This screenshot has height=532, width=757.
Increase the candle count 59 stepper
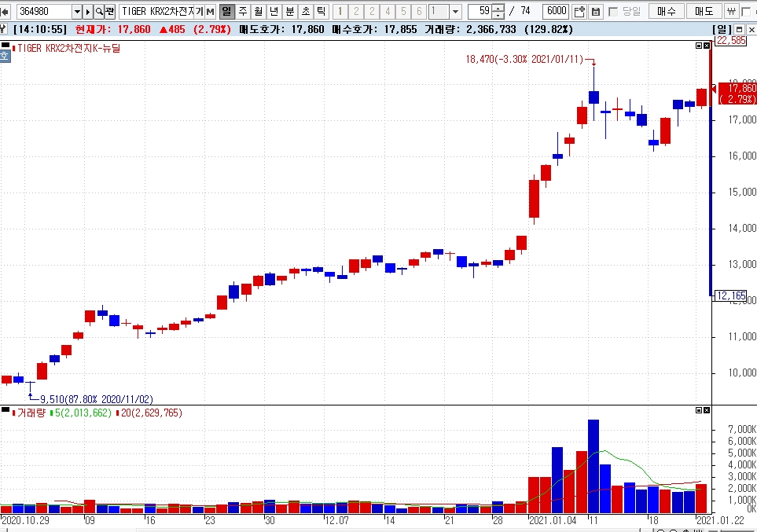pyautogui.click(x=500, y=8)
